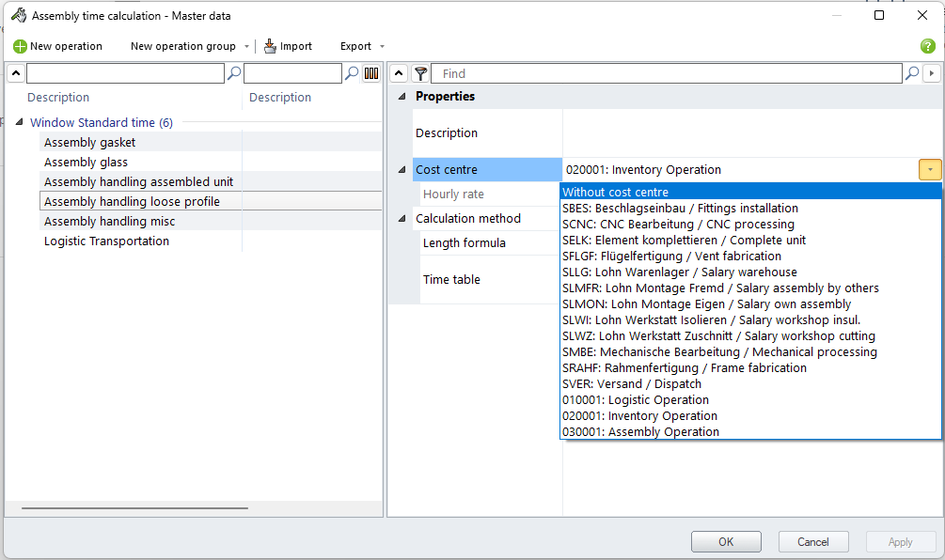Select 'Assembly gasket' operation in tree

pyautogui.click(x=89, y=142)
